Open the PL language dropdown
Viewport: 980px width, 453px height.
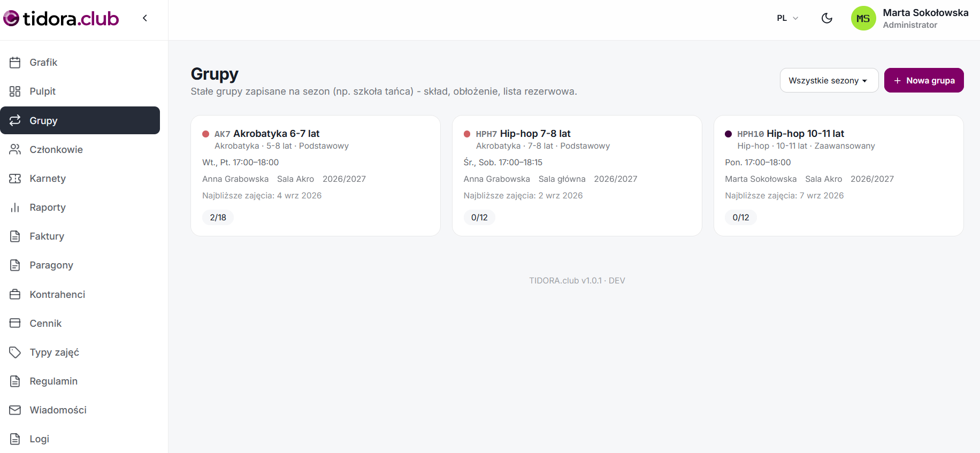(787, 18)
